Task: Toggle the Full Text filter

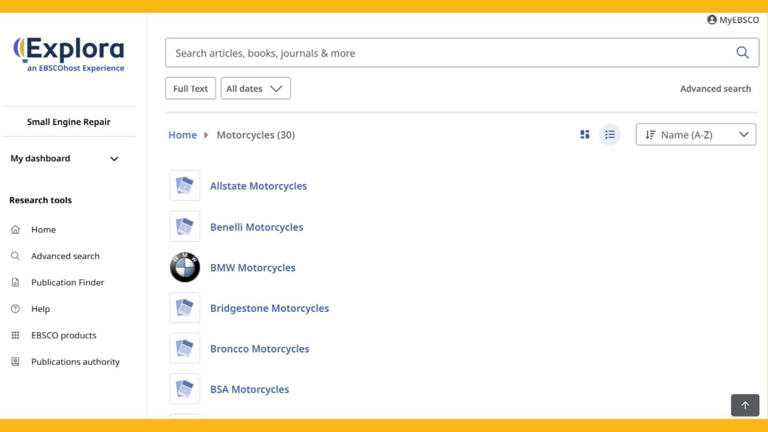Action: (x=190, y=88)
